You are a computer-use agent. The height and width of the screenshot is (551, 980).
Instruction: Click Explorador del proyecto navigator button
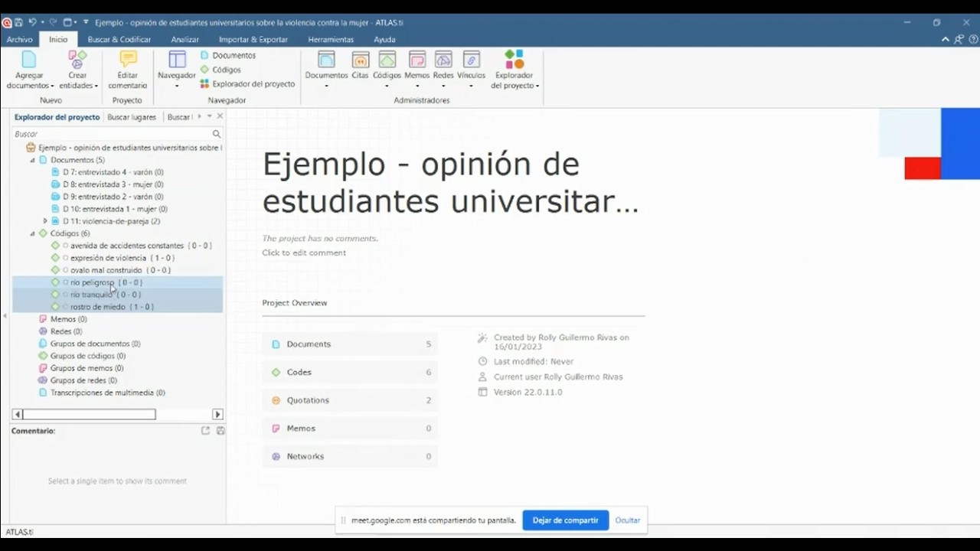tap(247, 84)
